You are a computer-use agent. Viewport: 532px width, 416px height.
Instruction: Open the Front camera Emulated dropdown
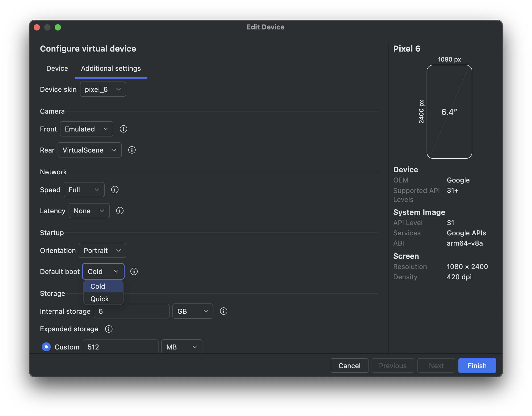(x=86, y=129)
